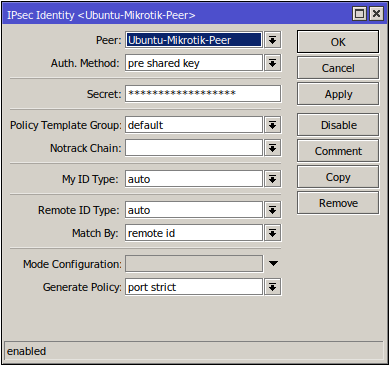Click the 'Secret:' label

[x=104, y=94]
